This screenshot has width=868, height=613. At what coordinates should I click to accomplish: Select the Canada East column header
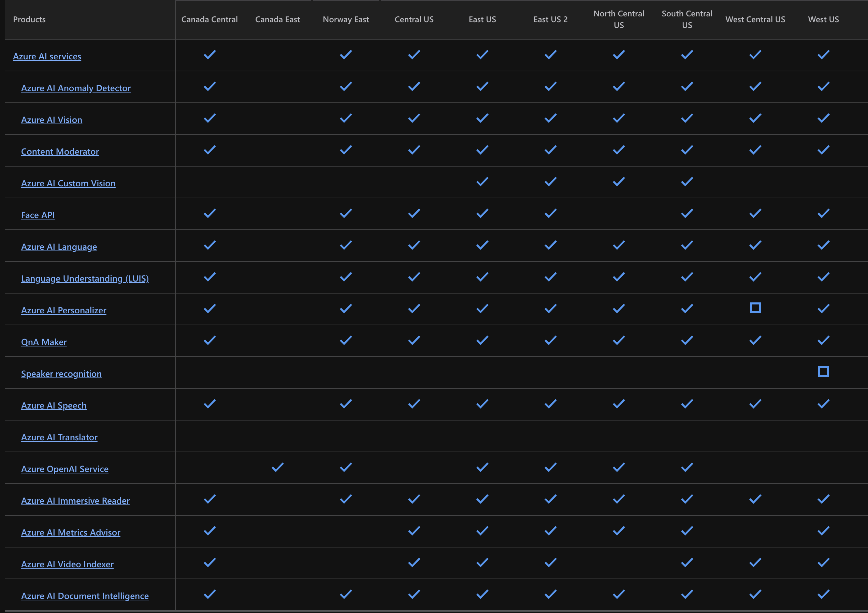tap(277, 18)
